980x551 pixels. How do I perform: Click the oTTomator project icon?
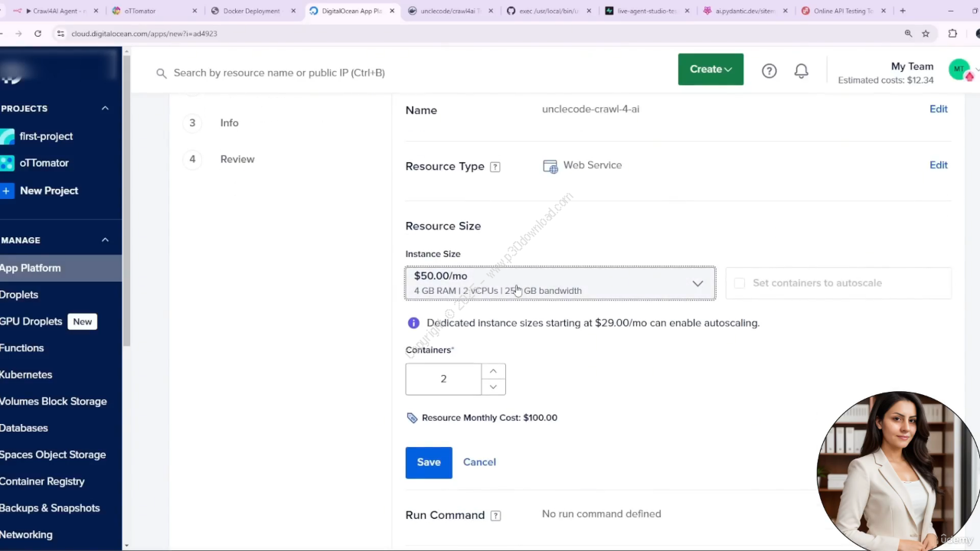point(7,163)
